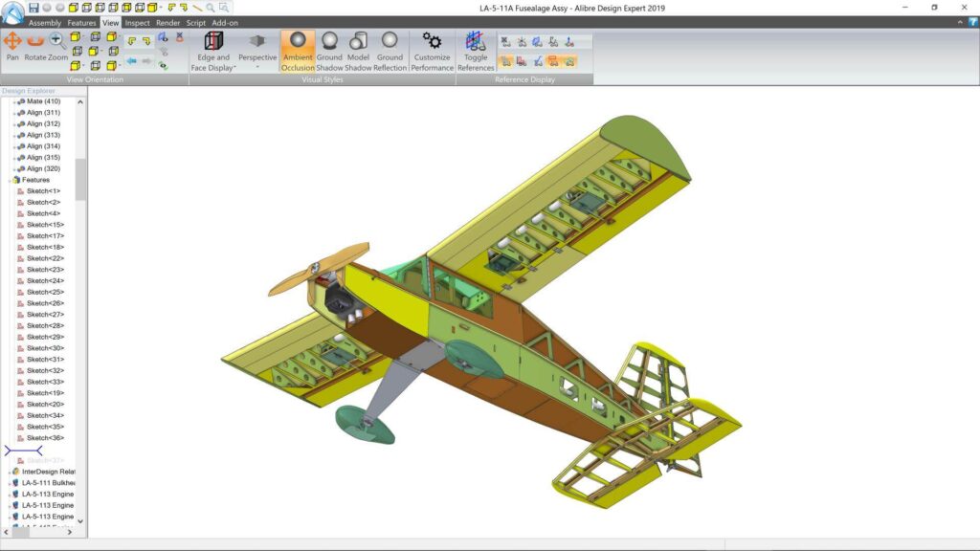The width and height of the screenshot is (980, 551).
Task: Click the Toggle References icon
Action: tap(475, 48)
